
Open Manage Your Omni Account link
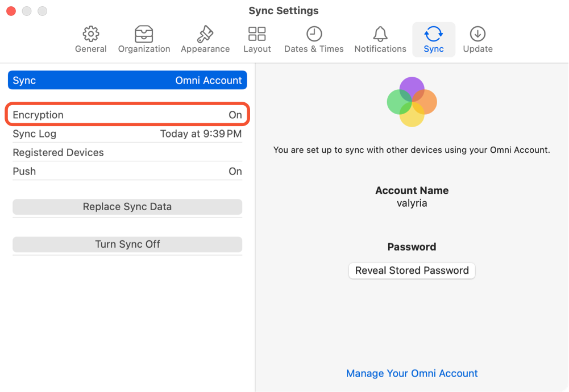[412, 373]
